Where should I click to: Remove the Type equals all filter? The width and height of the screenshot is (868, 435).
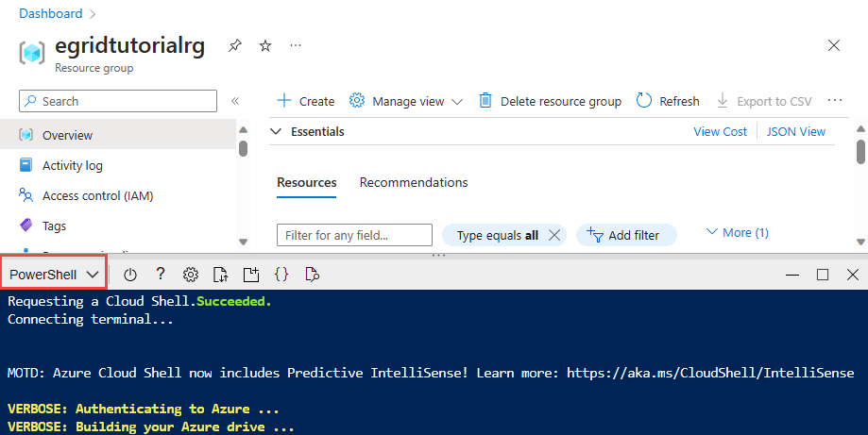(554, 235)
